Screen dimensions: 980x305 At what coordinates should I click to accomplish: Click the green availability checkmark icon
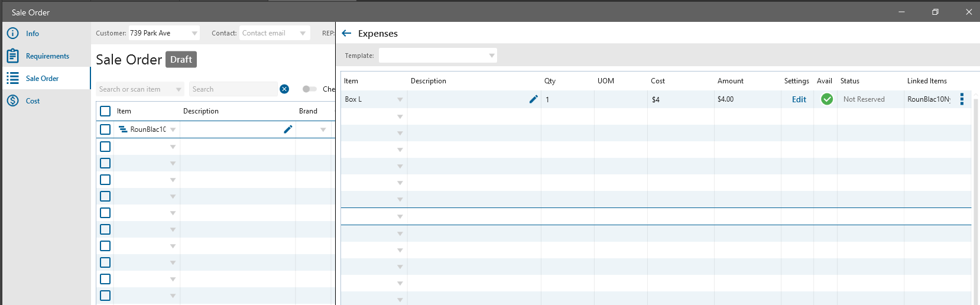827,99
